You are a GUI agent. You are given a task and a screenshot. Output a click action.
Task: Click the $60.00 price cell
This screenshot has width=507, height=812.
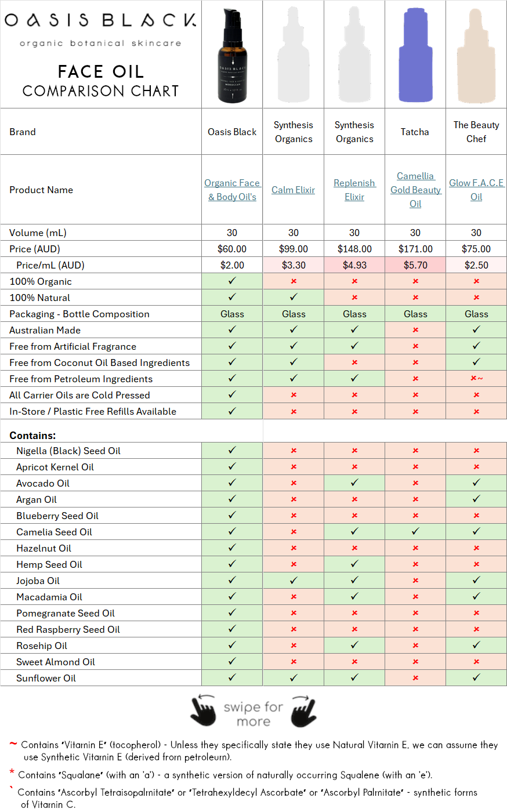click(x=232, y=249)
